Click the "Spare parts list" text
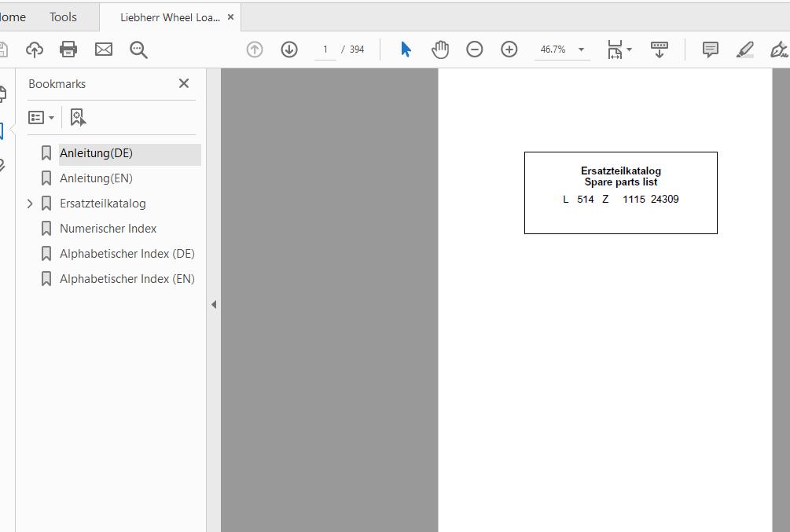This screenshot has width=790, height=532. (621, 182)
